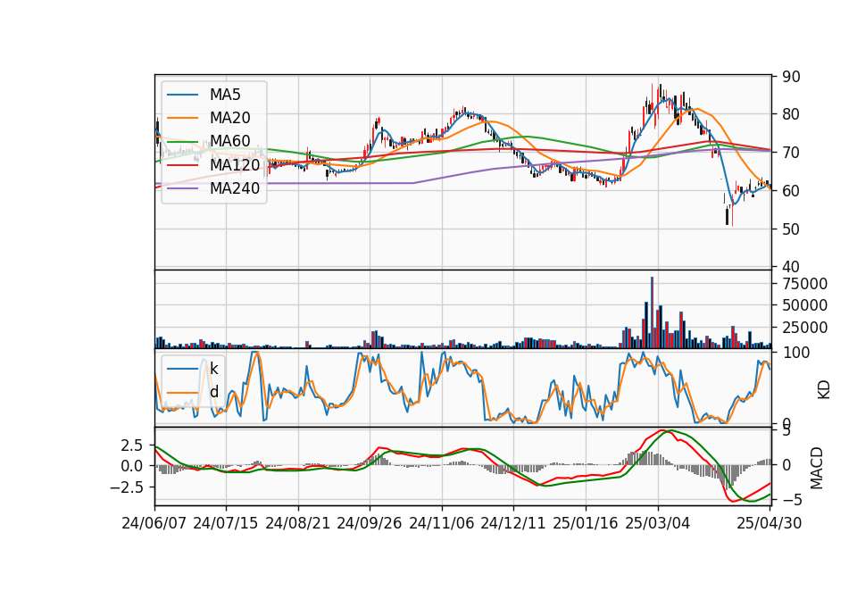Click the MA5 legend label
The width and height of the screenshot is (857, 616).
(x=225, y=95)
